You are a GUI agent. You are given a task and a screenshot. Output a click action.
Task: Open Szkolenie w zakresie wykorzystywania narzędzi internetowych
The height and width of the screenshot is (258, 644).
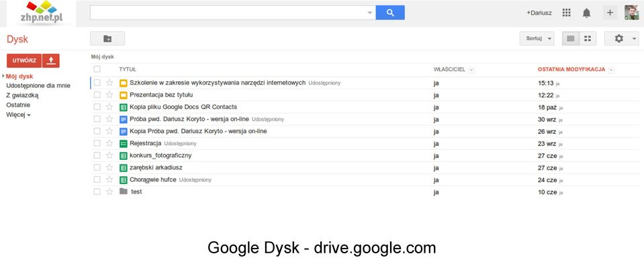[x=218, y=83]
